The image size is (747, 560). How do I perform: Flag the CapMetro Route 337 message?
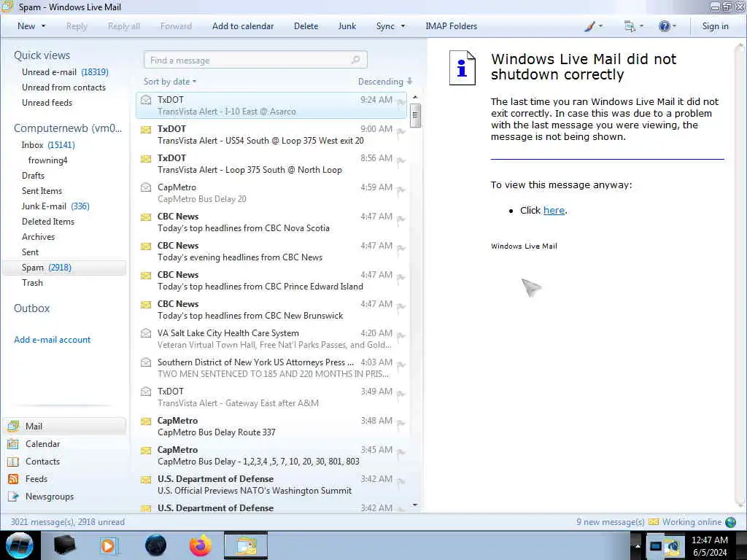pos(401,424)
